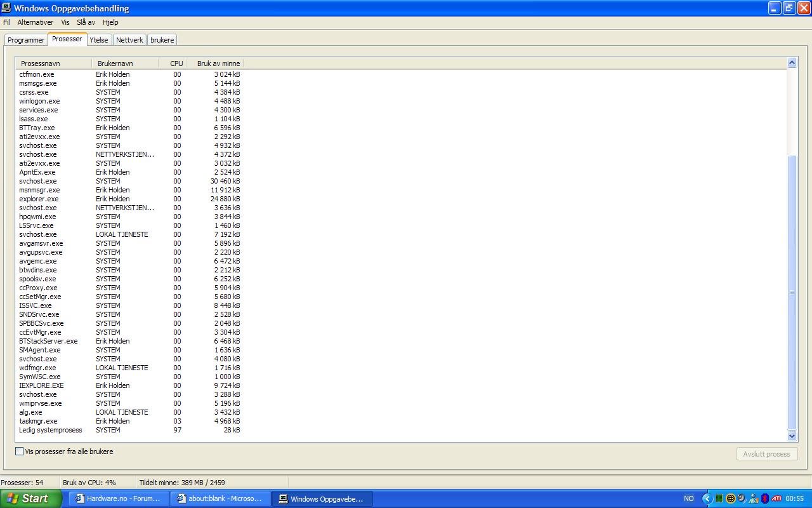Select the Ledig systemprosess row
The height and width of the screenshot is (508, 812).
coord(129,430)
